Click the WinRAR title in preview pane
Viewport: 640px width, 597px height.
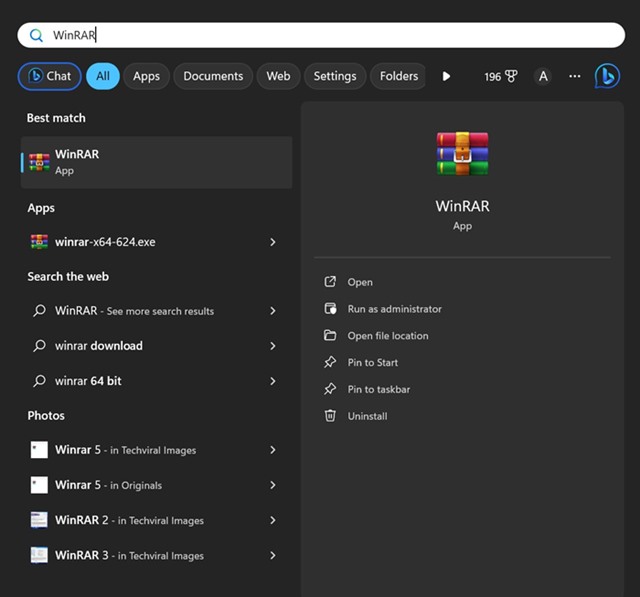tap(462, 206)
